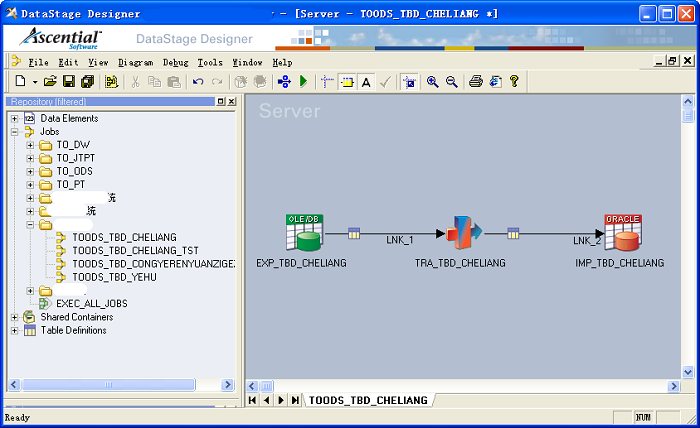The height and width of the screenshot is (428, 700).
Task: Expand the Table Definitions node
Action: (15, 331)
